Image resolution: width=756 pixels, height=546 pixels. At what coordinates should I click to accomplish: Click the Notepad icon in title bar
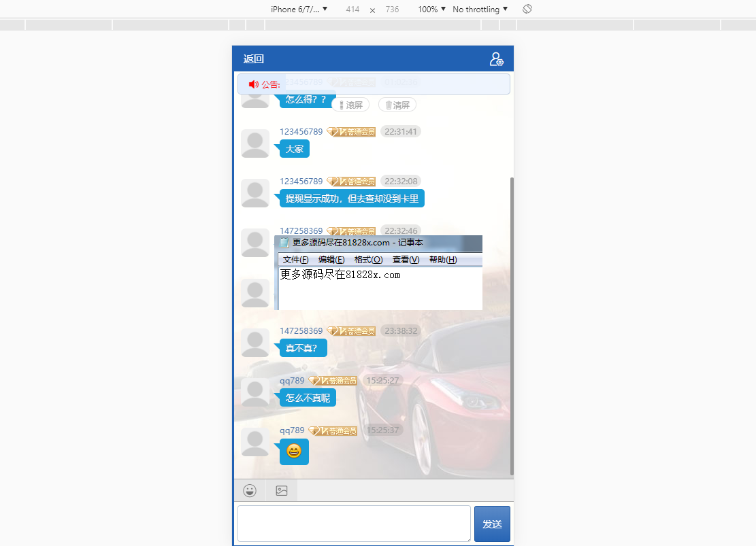(x=284, y=243)
